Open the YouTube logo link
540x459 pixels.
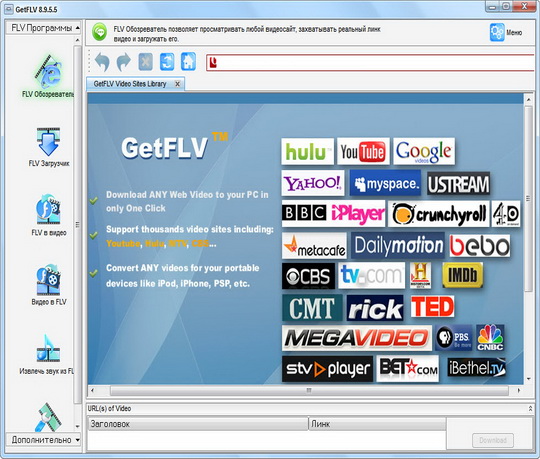pos(363,152)
